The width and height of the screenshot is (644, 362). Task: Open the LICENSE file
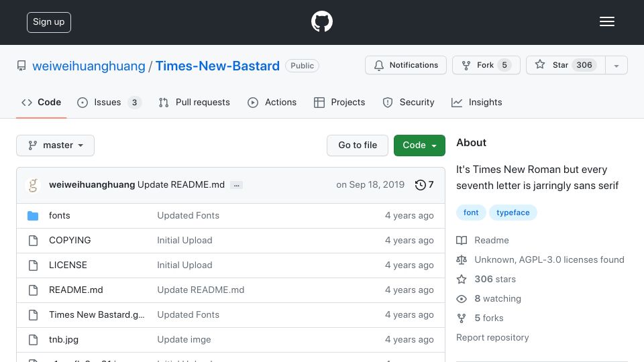(x=68, y=265)
